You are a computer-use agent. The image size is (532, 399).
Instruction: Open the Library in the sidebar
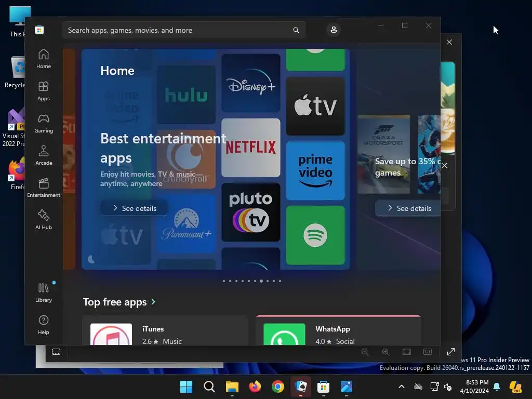(x=44, y=292)
